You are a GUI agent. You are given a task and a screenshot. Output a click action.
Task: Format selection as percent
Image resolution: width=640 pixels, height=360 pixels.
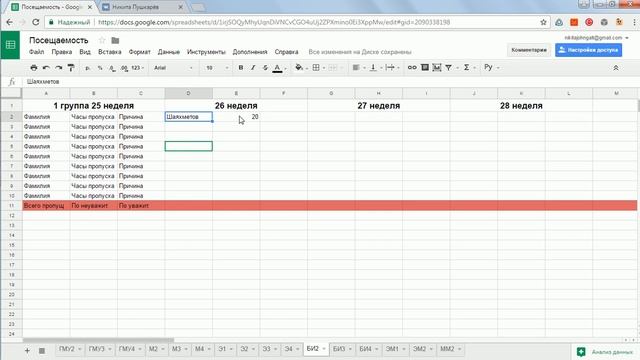click(x=100, y=68)
